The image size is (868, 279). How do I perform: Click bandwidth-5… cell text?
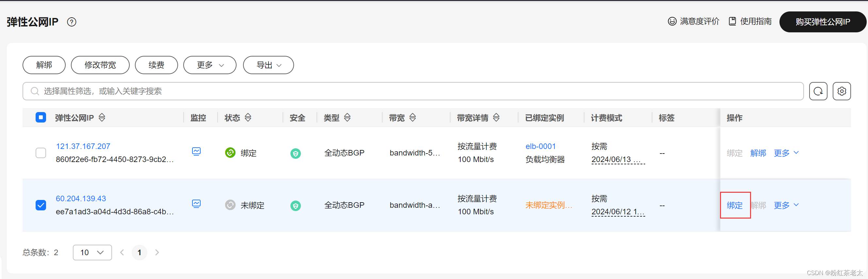pyautogui.click(x=415, y=153)
